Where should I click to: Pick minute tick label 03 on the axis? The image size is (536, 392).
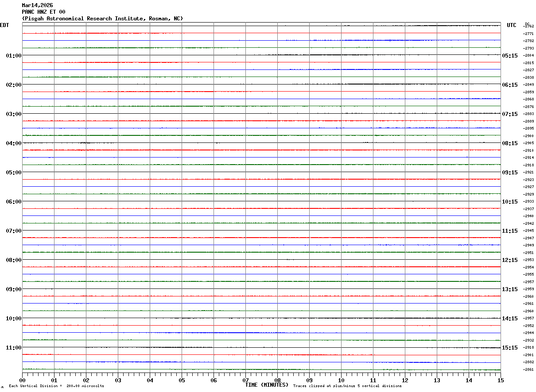pos(118,380)
